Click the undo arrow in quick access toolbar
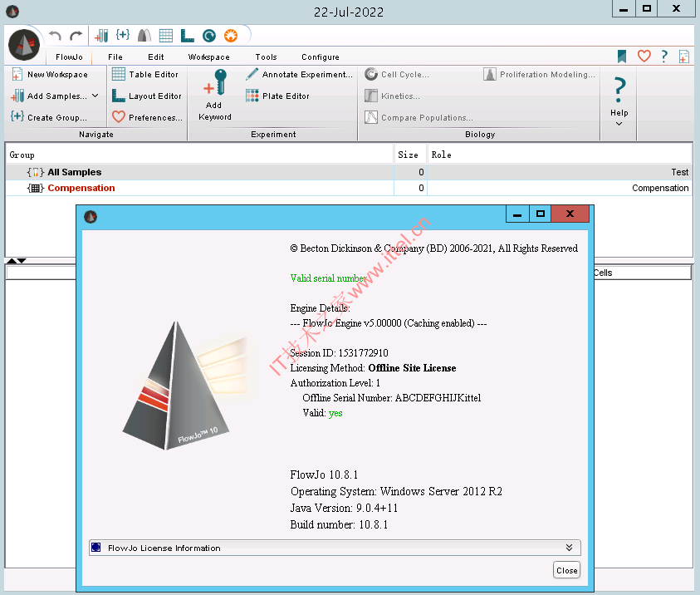 click(x=55, y=36)
